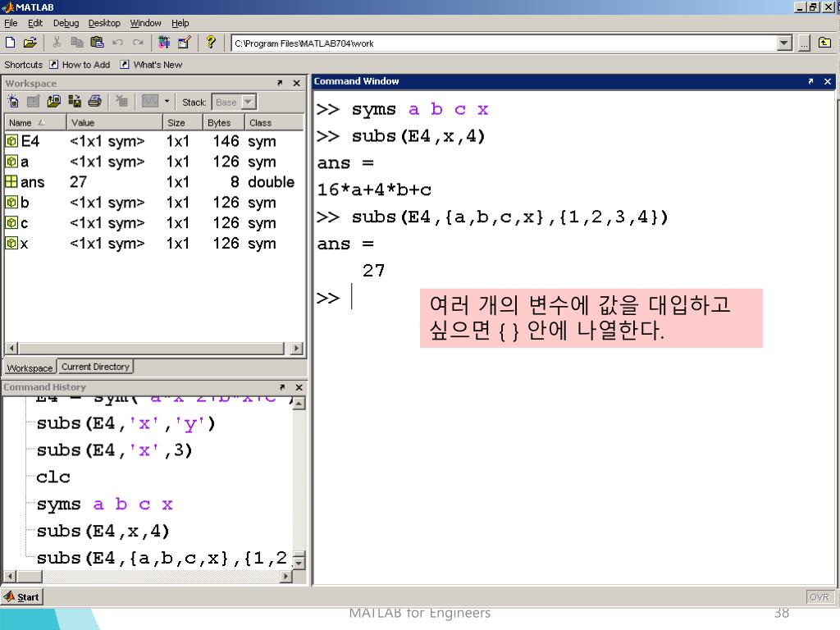Click the Open File folder icon

30,43
